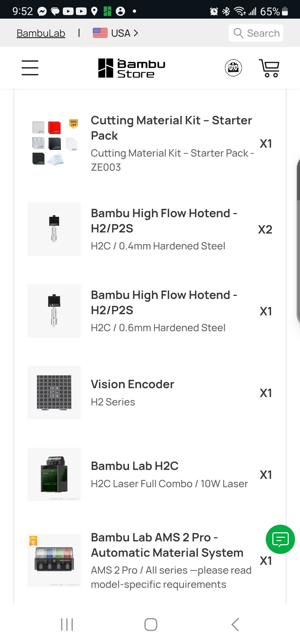This screenshot has width=300, height=644.
Task: Open the shopping cart
Action: [269, 68]
